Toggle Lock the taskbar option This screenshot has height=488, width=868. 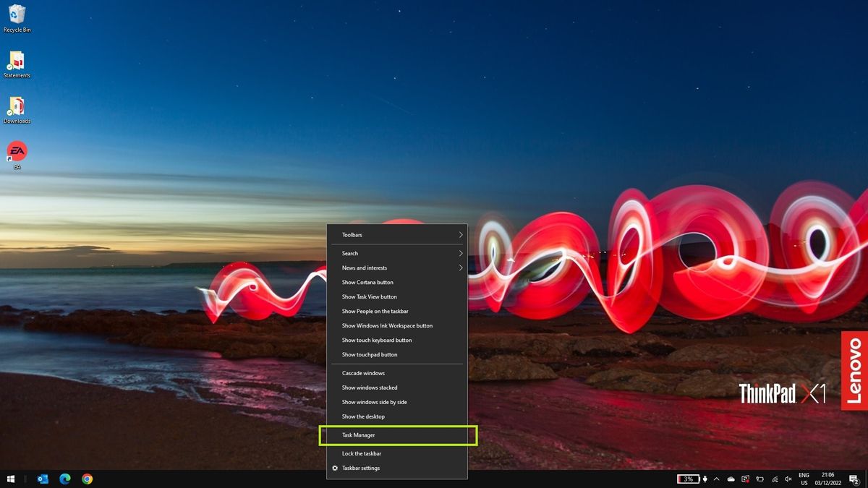(396, 454)
